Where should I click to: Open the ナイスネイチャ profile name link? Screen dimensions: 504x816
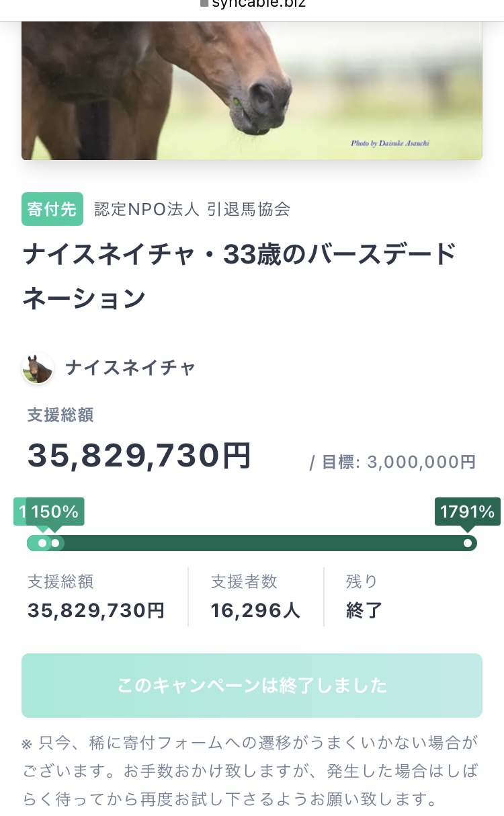(130, 368)
